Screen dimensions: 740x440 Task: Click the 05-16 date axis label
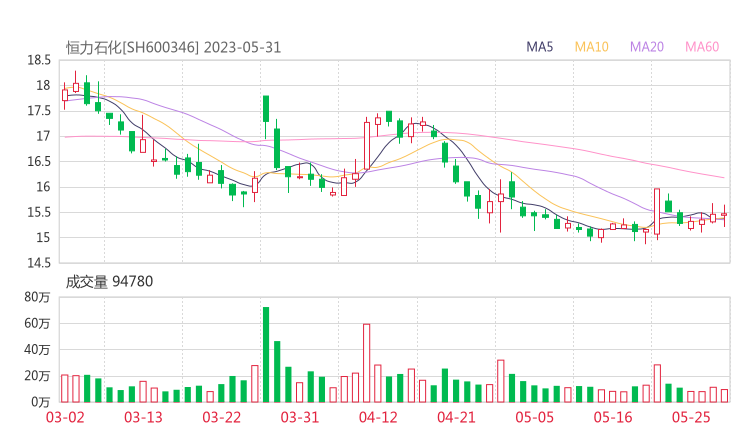[x=613, y=417]
